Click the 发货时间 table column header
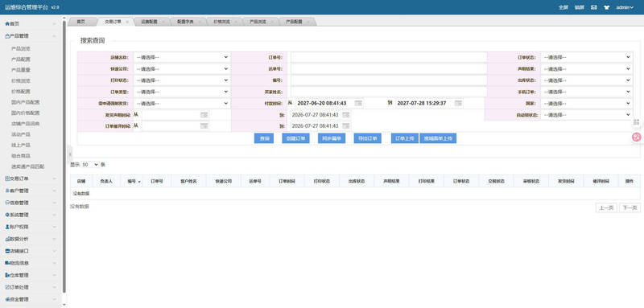The height and width of the screenshot is (308, 644). [x=566, y=181]
